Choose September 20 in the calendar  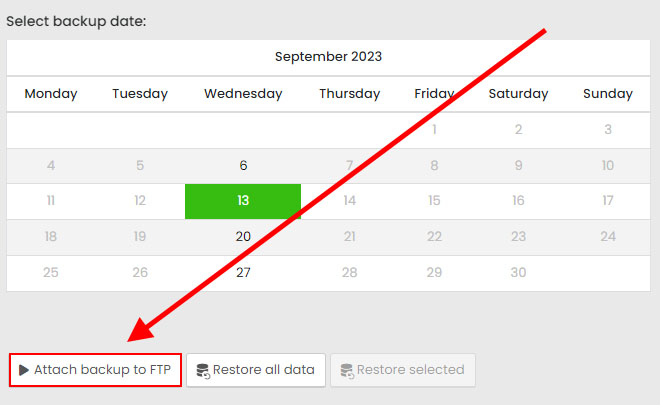coord(243,237)
